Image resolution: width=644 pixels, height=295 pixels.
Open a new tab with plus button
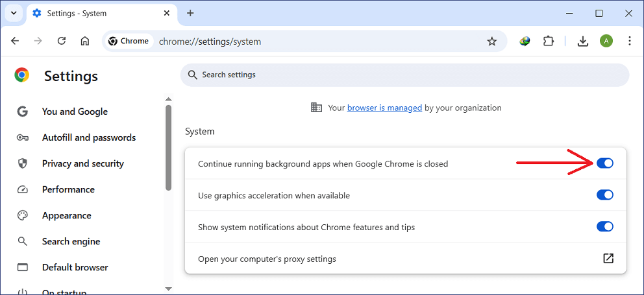190,13
